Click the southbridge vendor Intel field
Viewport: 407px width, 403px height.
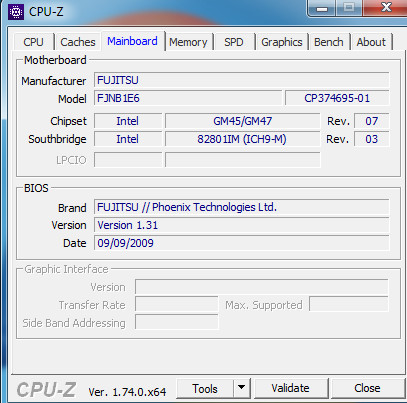[x=128, y=139]
